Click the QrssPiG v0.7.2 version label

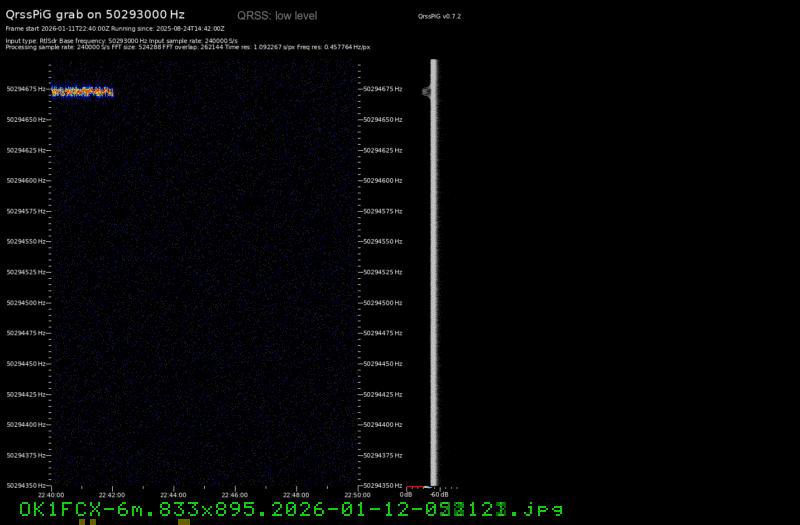click(x=439, y=17)
